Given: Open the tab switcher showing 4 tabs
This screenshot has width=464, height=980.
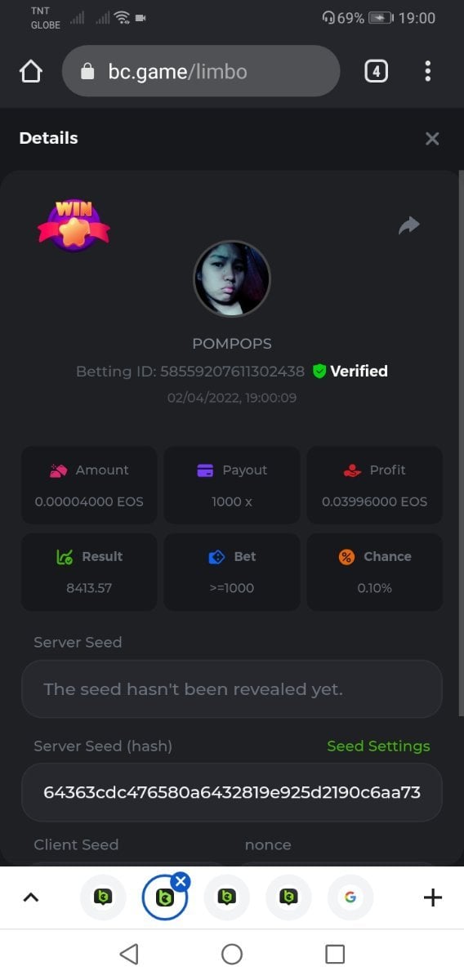Looking at the screenshot, I should pos(376,72).
